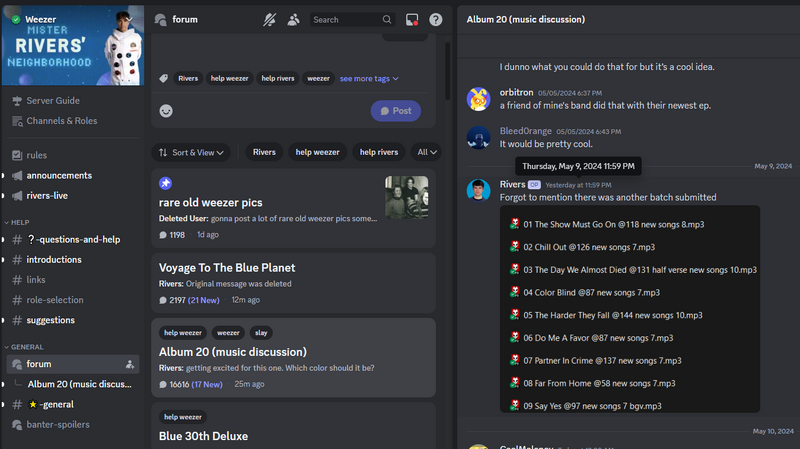Viewport: 800px width, 449px height.
Task: Click the create invite icon beside forum channel
Action: [x=130, y=364]
